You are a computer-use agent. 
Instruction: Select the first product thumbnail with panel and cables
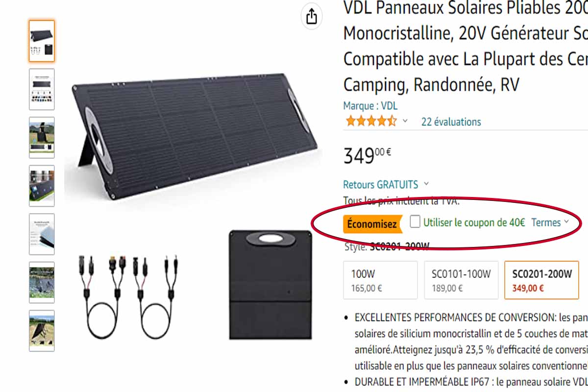42,41
